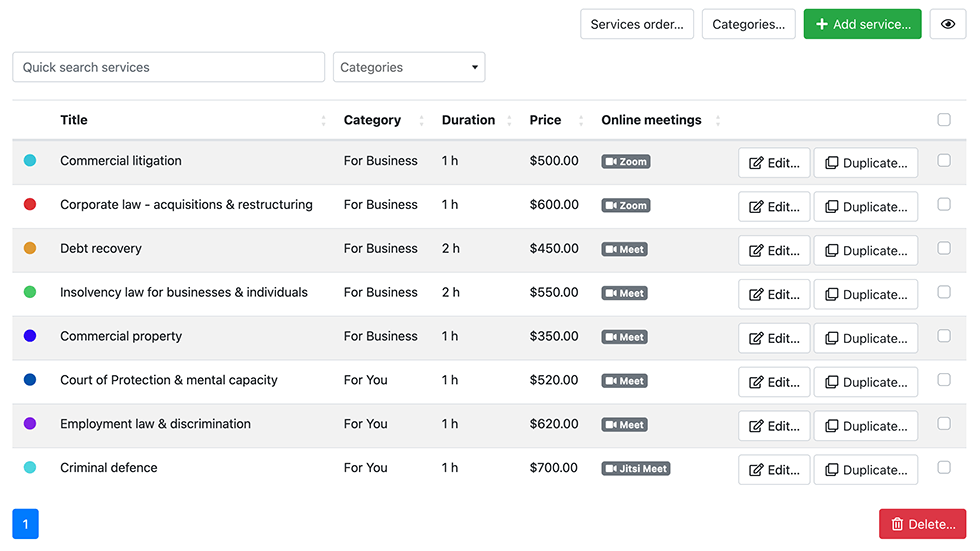Image resolution: width=980 pixels, height=551 pixels.
Task: Check the Commercial property row checkbox
Action: click(944, 335)
